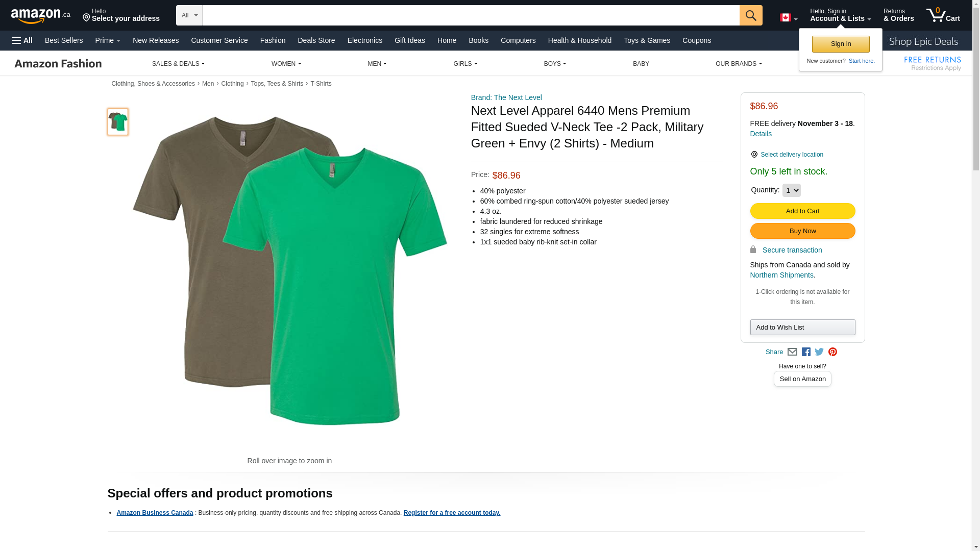Image resolution: width=980 pixels, height=551 pixels.
Task: Open the Quantity dropdown
Action: click(x=791, y=190)
